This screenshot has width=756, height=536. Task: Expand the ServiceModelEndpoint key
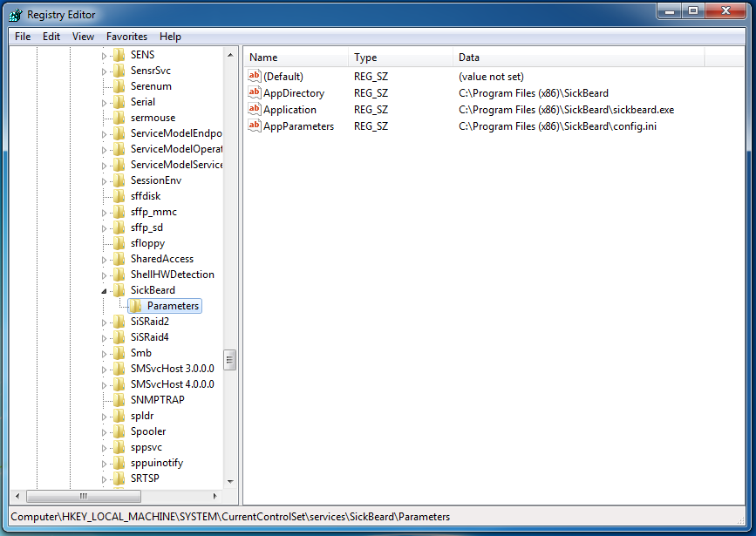click(x=104, y=134)
